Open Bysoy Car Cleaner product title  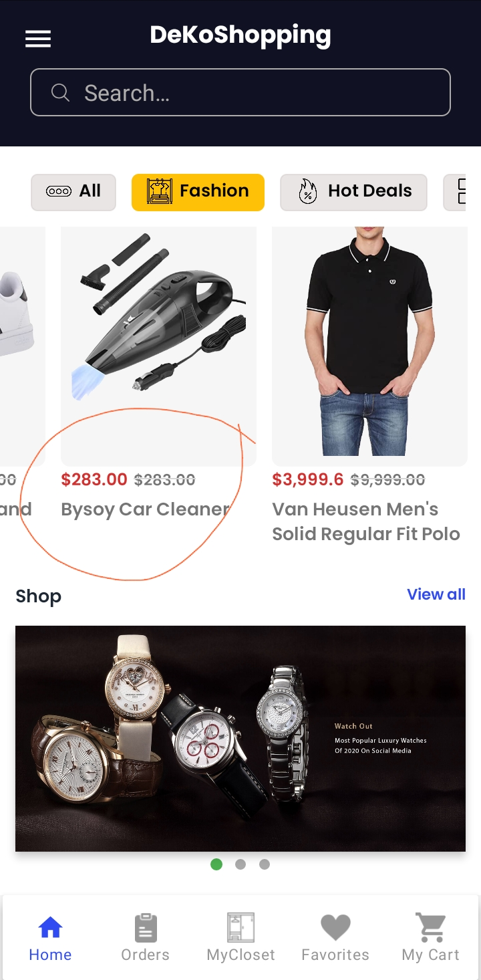(145, 509)
